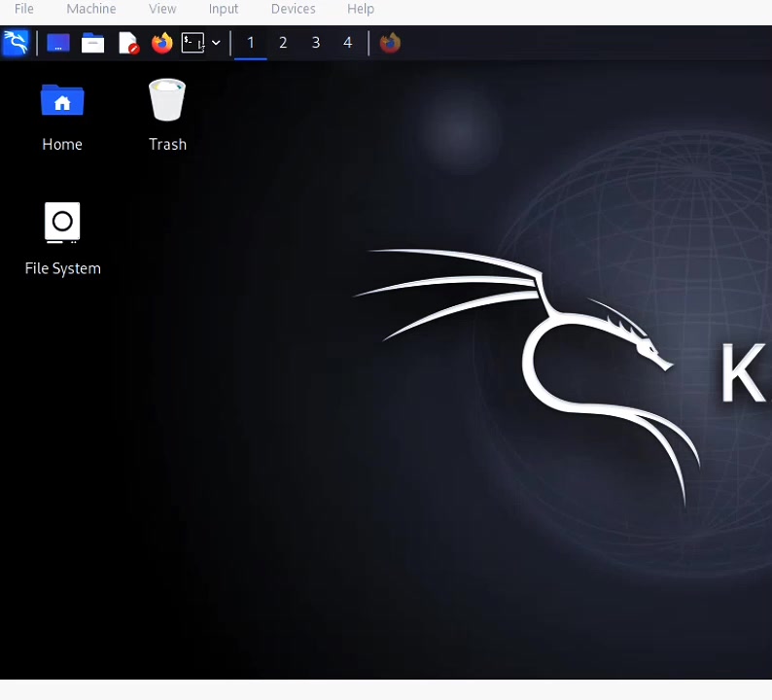Expand the terminal launcher dropdown arrow
Viewport: 772px width, 700px height.
pos(216,44)
